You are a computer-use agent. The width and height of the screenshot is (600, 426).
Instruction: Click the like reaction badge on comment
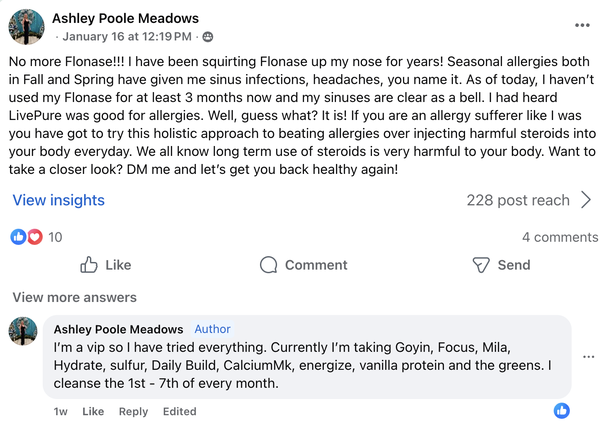tap(562, 411)
